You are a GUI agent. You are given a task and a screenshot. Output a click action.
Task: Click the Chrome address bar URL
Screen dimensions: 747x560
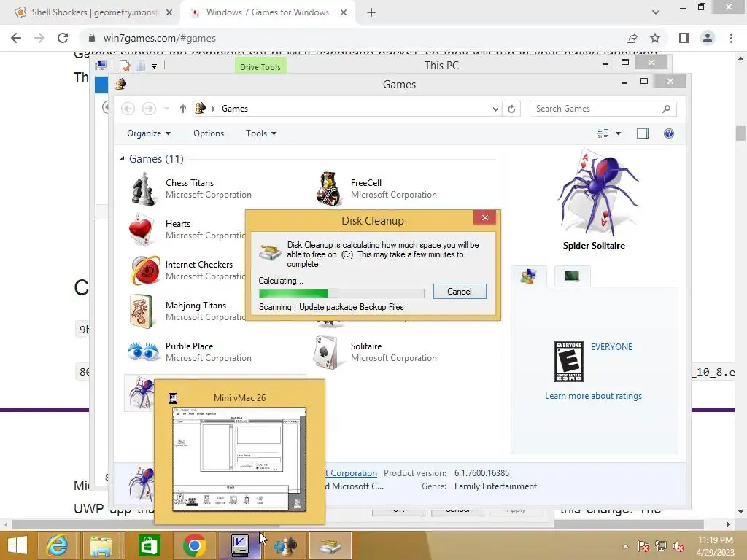[x=160, y=38]
